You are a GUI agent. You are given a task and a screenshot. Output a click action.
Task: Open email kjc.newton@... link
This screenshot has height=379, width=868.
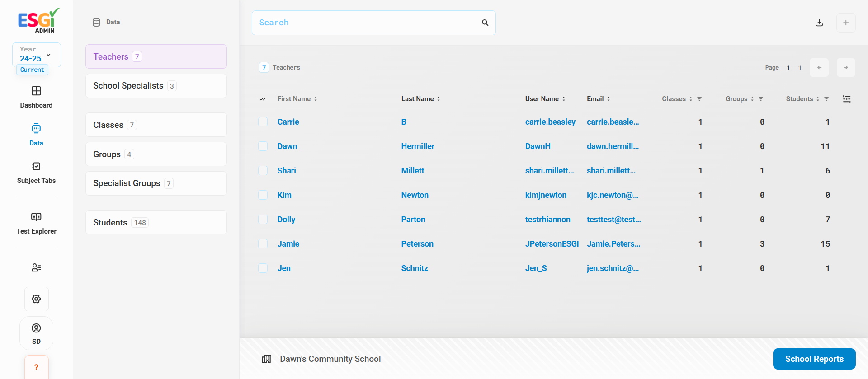pyautogui.click(x=613, y=195)
